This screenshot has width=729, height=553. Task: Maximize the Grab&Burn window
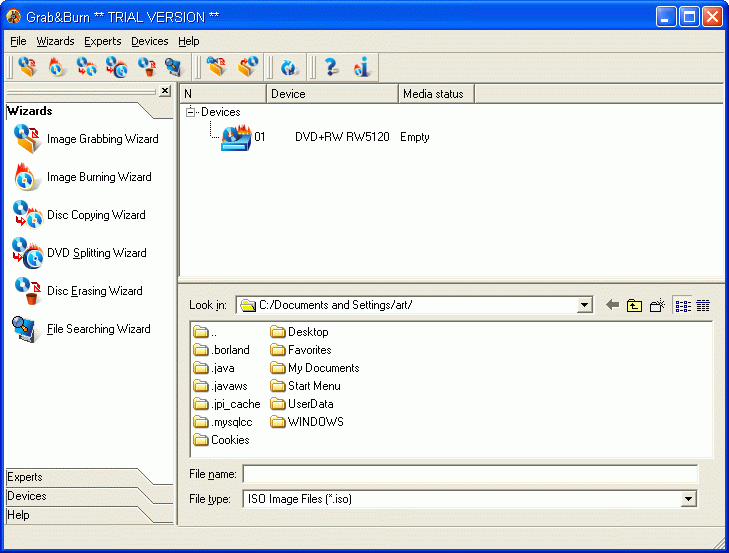[x=689, y=17]
